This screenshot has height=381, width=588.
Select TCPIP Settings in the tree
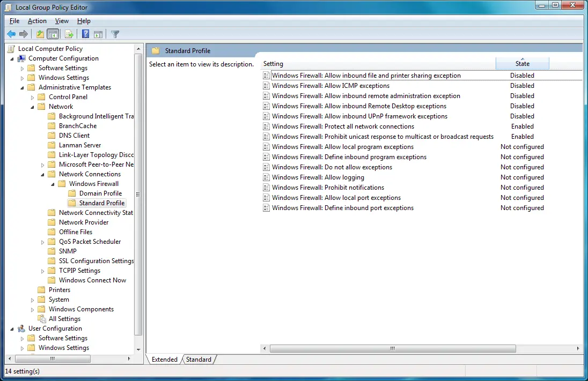coord(79,271)
